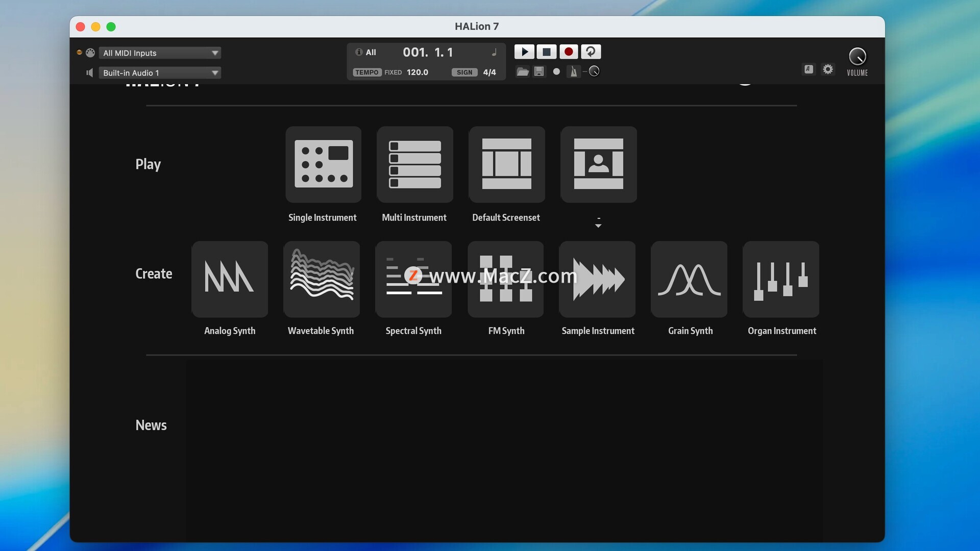Edit the tempo value 120.0
Screen dimensions: 980x551
[418, 72]
